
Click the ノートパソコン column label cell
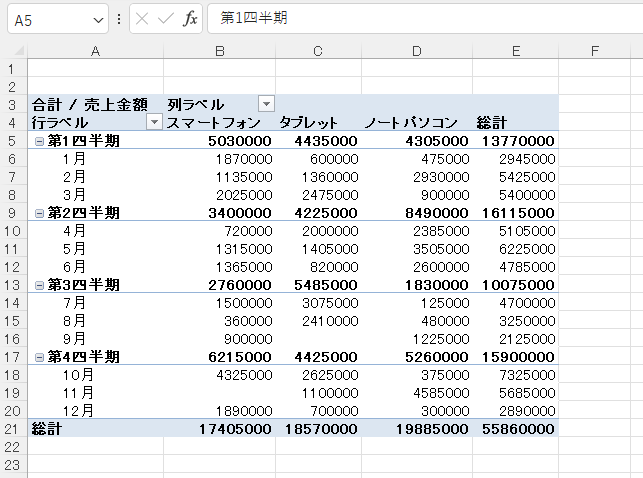click(x=417, y=123)
